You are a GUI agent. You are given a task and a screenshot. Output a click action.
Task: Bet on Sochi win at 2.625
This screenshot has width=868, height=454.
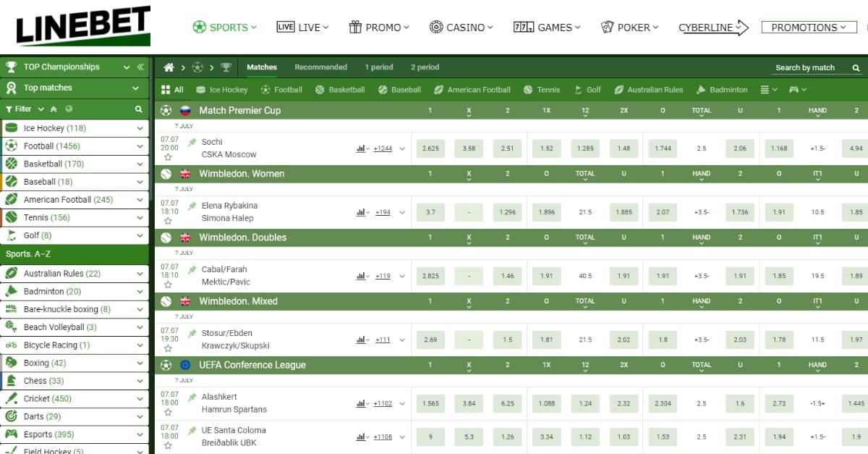[430, 148]
